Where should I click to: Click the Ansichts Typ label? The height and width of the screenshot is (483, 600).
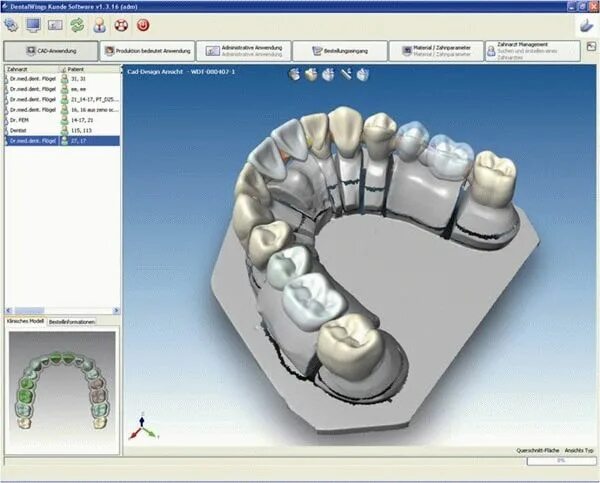click(x=579, y=450)
